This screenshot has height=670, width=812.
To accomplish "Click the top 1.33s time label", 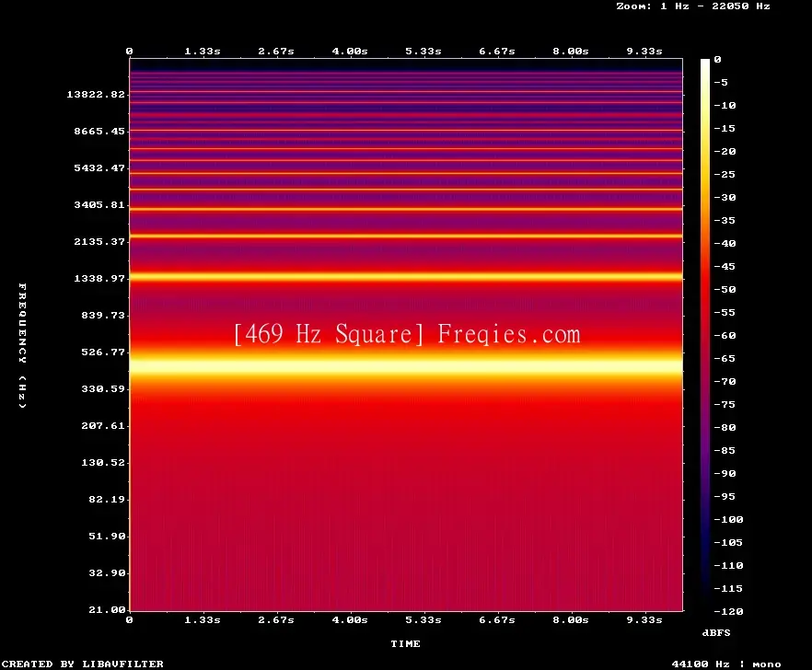I will [203, 51].
